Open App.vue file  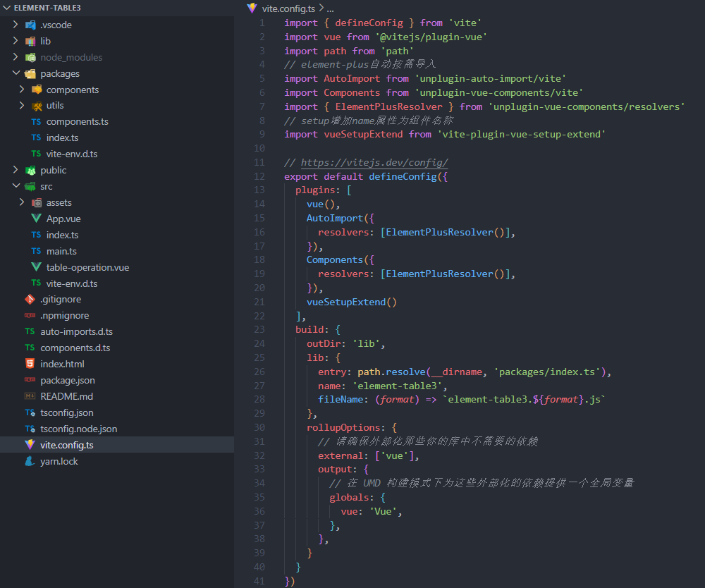pos(64,219)
